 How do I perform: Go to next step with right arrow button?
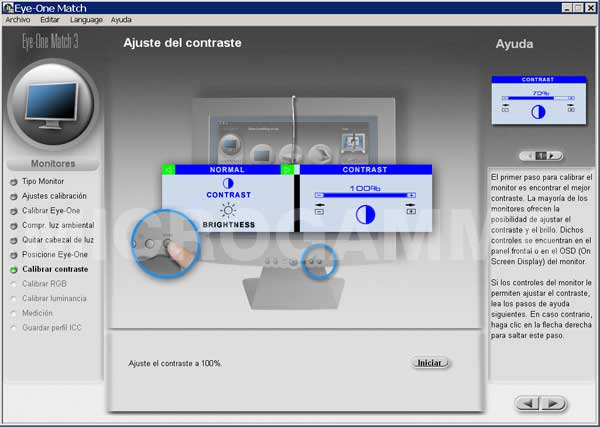pyautogui.click(x=554, y=403)
